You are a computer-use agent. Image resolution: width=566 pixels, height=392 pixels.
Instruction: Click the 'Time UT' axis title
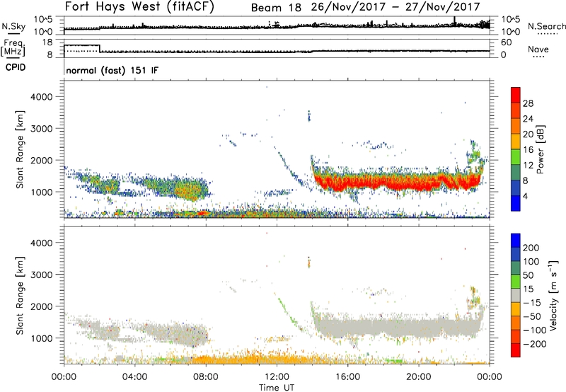coord(277,388)
